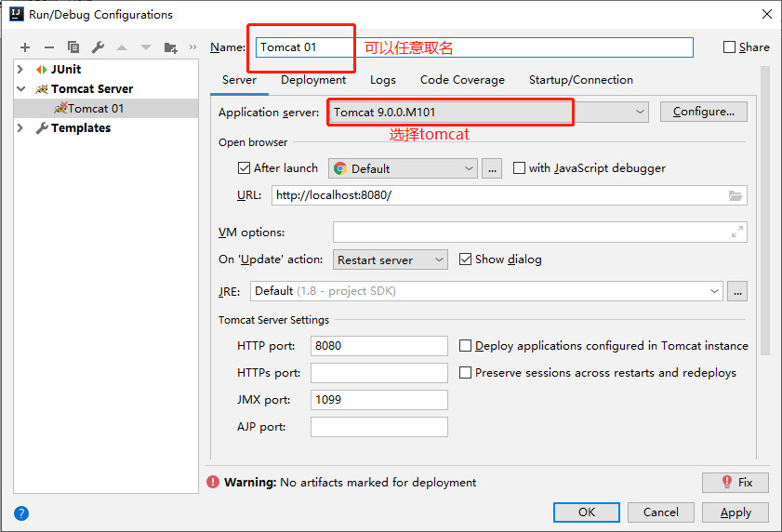782x532 pixels.
Task: Show more toolbar actions chevron
Action: (x=192, y=47)
